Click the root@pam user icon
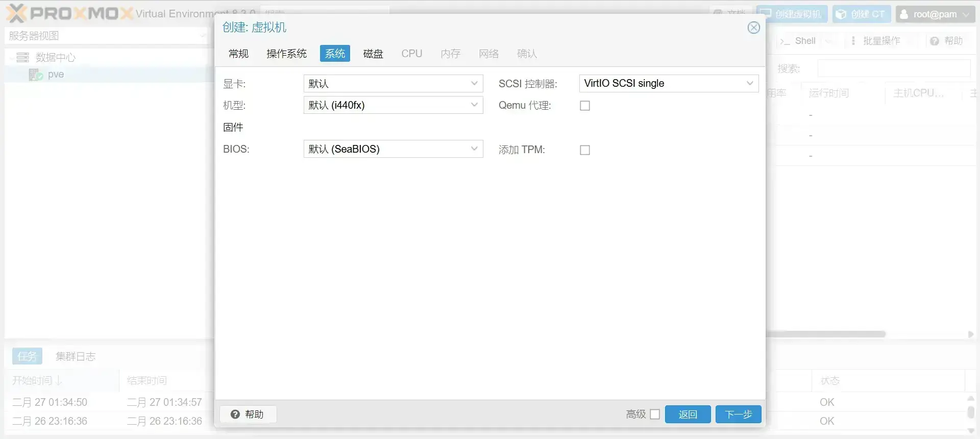This screenshot has width=980, height=439. coord(904,14)
